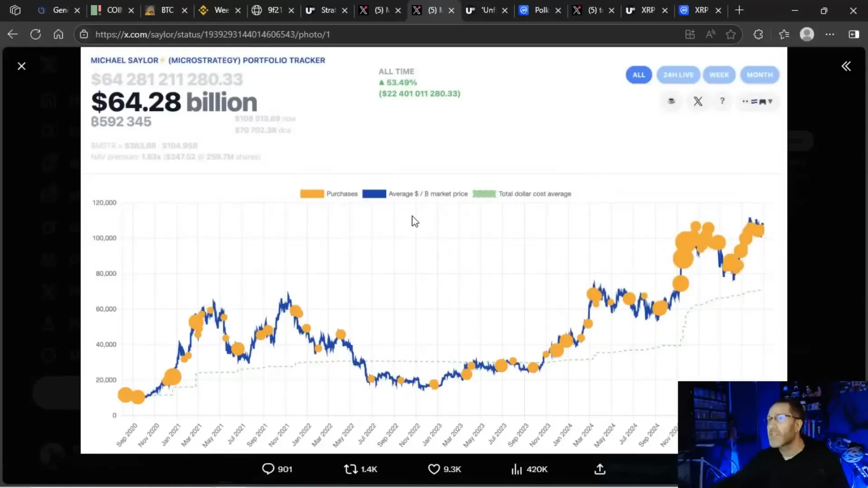
Task: Select the MONTH range pill
Action: pyautogui.click(x=759, y=75)
